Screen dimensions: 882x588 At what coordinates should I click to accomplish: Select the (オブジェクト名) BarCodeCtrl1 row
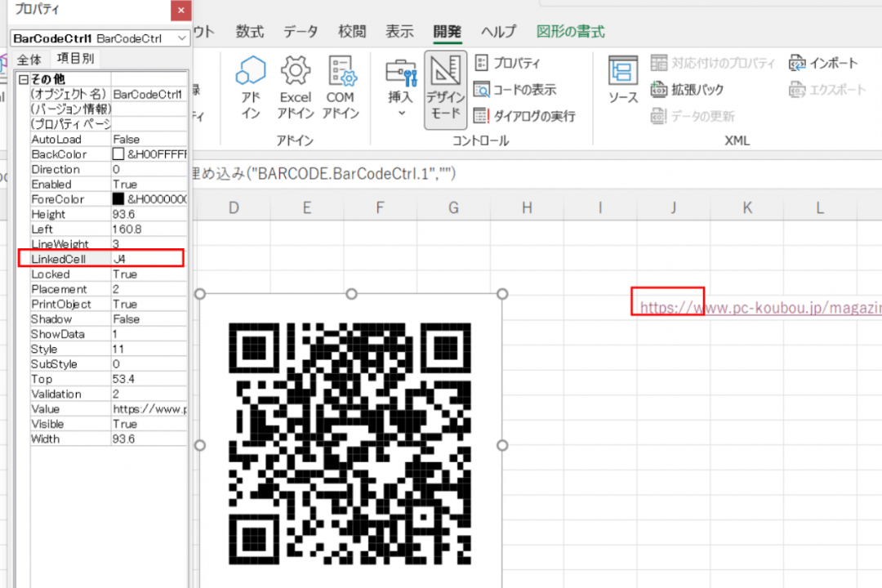click(109, 94)
